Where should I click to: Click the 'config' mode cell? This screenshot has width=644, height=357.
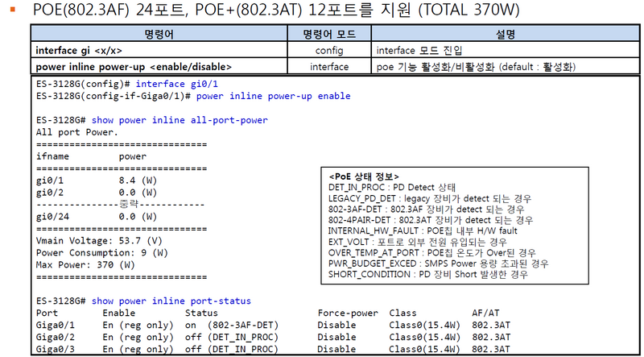pos(329,51)
